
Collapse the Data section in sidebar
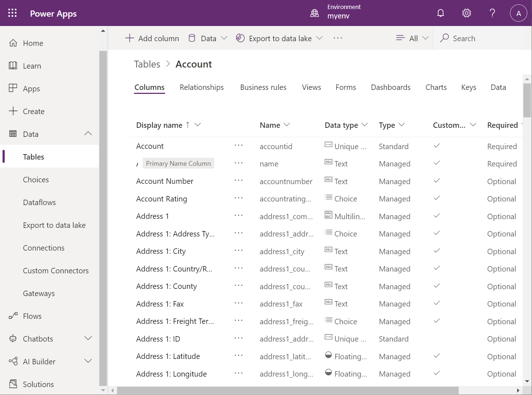tap(88, 134)
